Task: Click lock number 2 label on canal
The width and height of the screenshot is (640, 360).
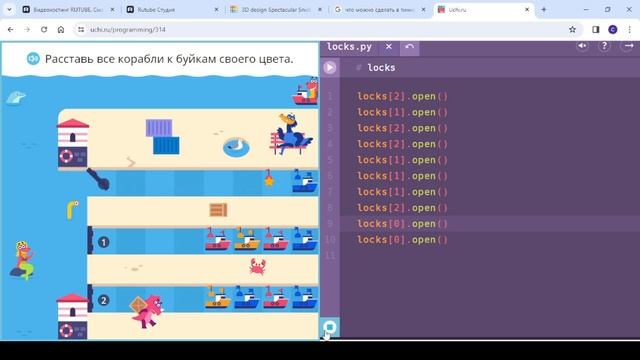Action: click(103, 300)
